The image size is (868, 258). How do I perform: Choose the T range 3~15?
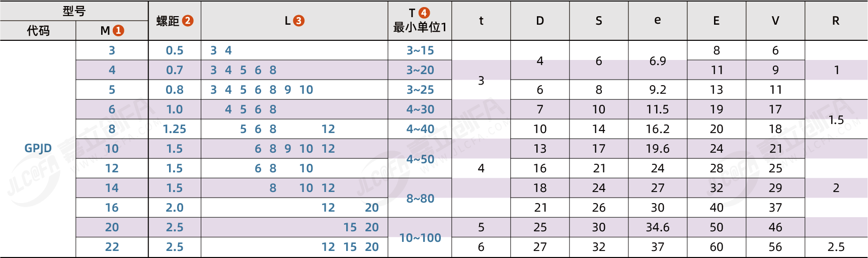pyautogui.click(x=420, y=50)
